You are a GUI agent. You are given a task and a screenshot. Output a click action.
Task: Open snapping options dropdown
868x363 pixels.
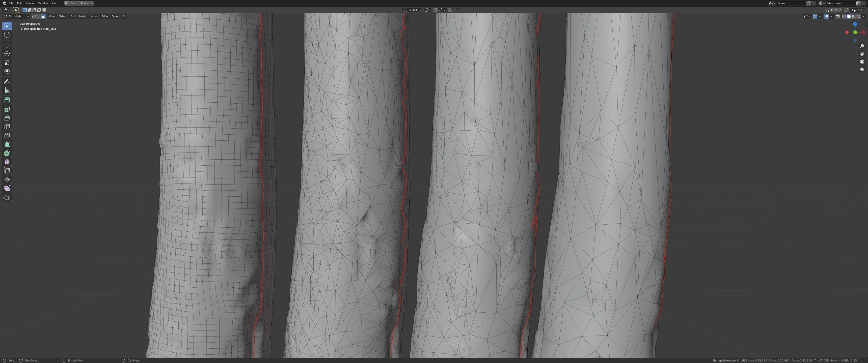(442, 10)
